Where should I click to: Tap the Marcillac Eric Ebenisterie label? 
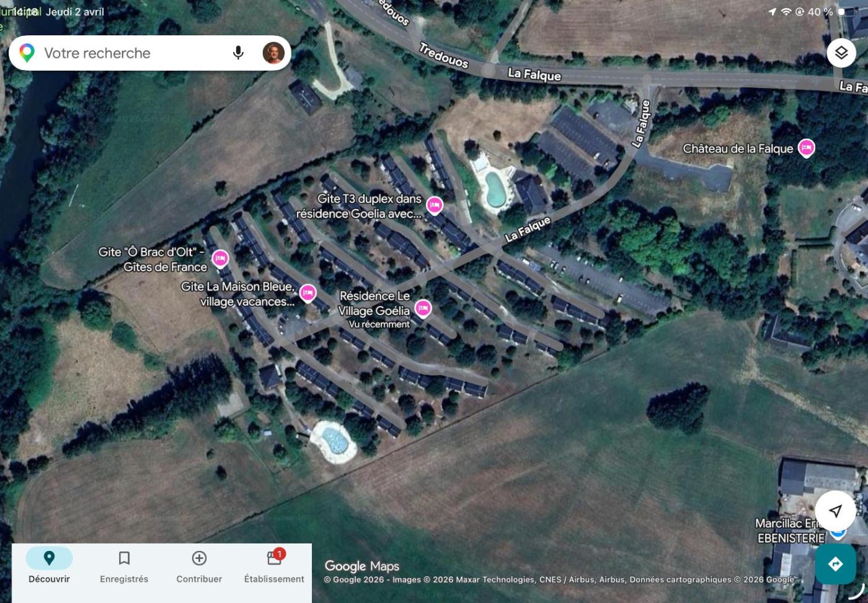[791, 530]
